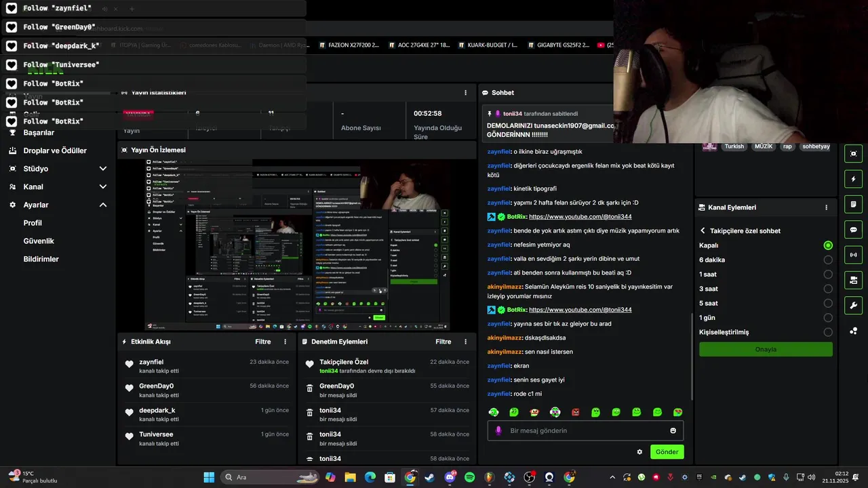868x488 pixels.
Task: Click the pin icon on pinned message
Action: coord(490,114)
